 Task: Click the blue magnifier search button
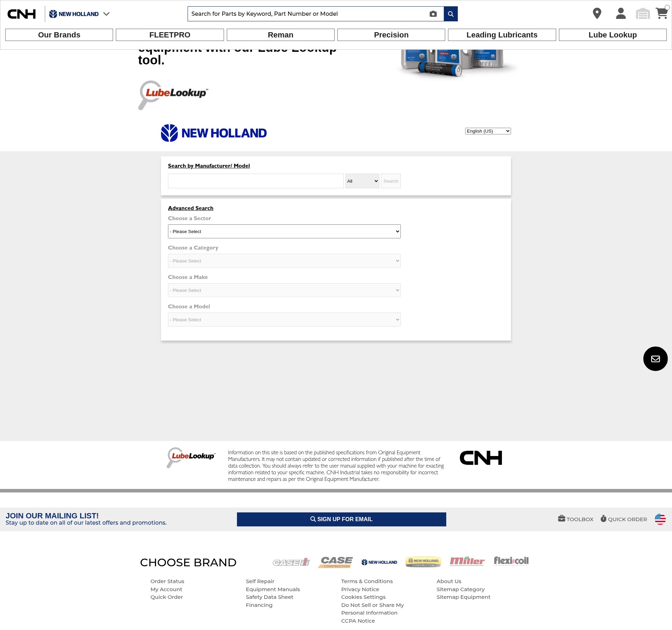point(451,14)
